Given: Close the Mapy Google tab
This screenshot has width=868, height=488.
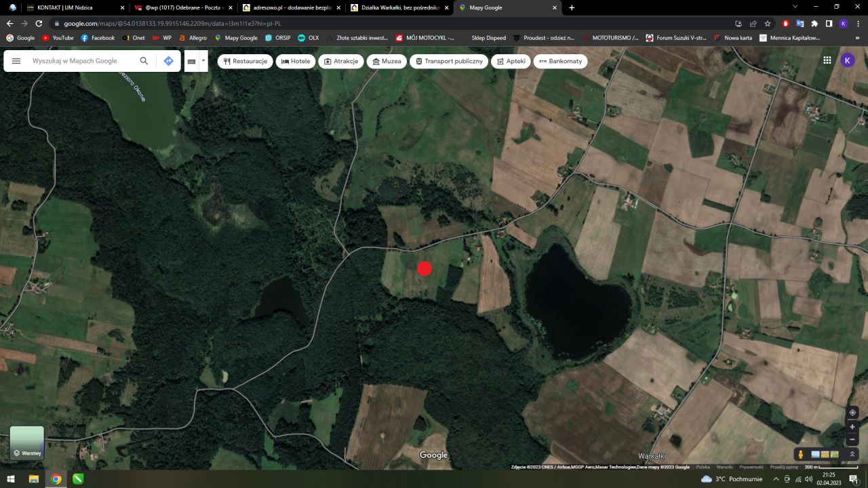Looking at the screenshot, I should (x=554, y=7).
